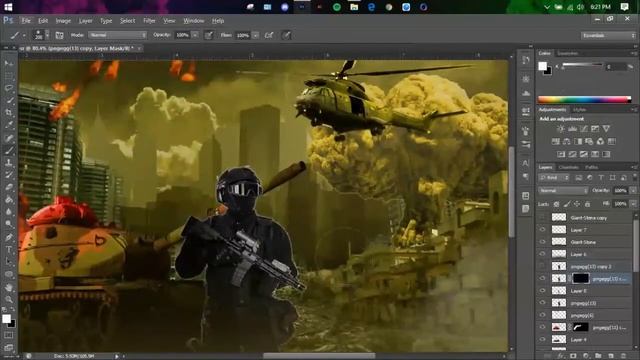Select the Move tool
The width and height of the screenshot is (640, 360).
[9, 63]
